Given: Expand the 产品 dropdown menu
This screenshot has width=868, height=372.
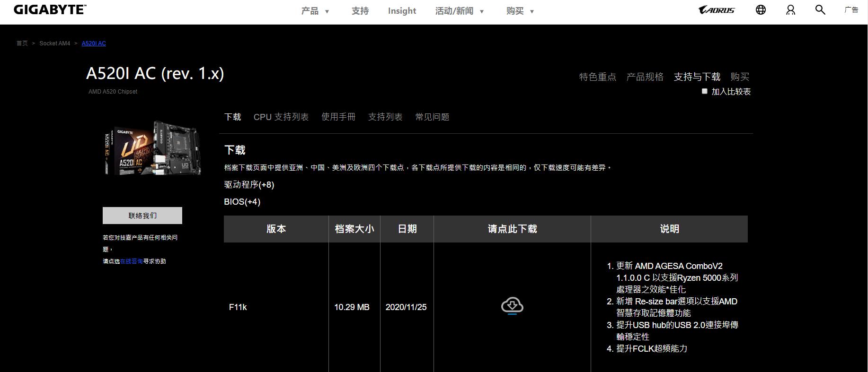Looking at the screenshot, I should (x=315, y=11).
